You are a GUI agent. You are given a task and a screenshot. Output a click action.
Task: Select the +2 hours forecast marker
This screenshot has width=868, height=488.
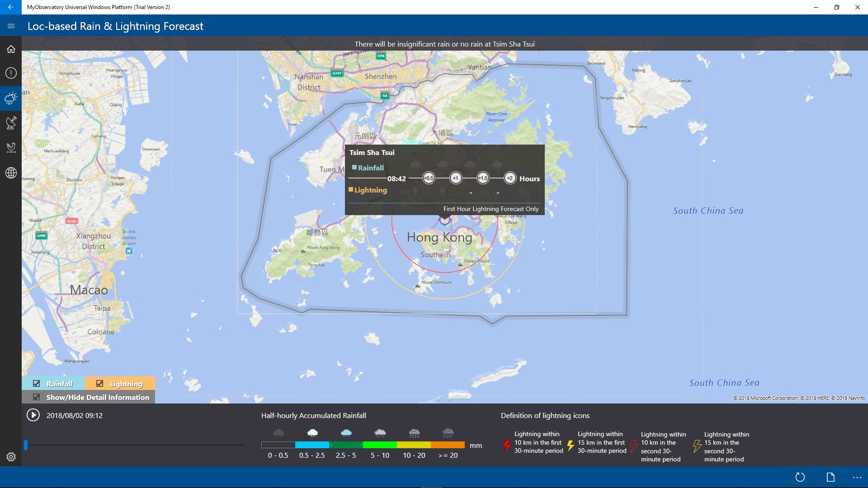509,178
